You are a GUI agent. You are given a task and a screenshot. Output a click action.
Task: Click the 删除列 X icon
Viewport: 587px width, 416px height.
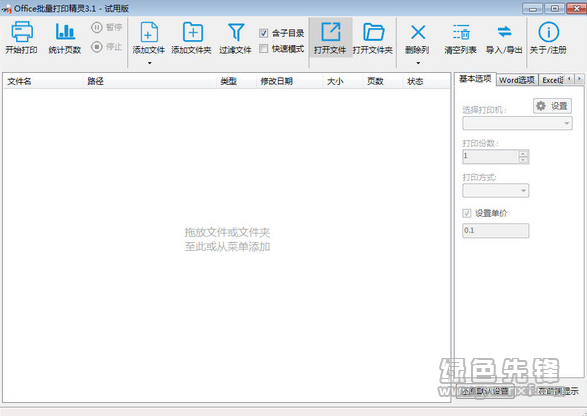(418, 32)
